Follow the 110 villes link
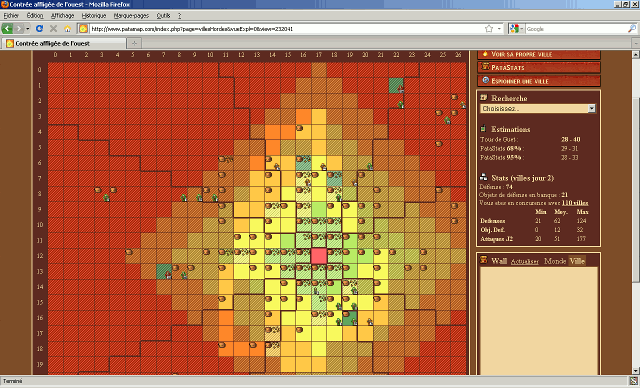 click(x=575, y=203)
